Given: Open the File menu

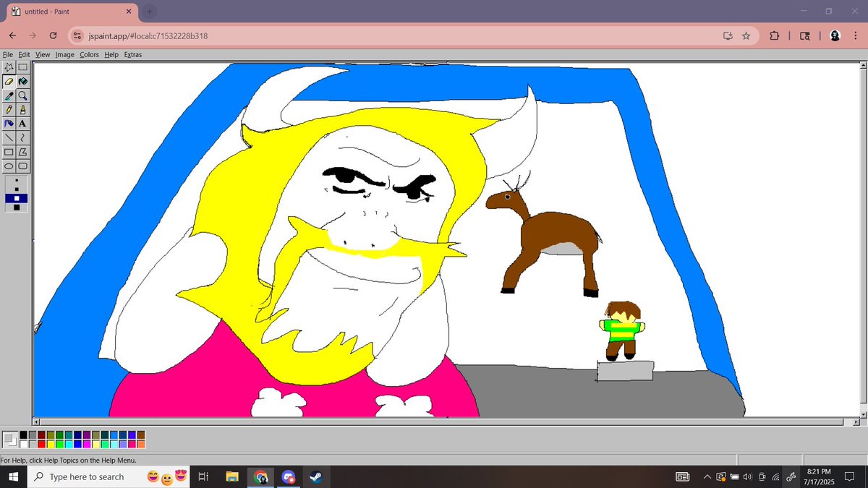Looking at the screenshot, I should tap(8, 54).
